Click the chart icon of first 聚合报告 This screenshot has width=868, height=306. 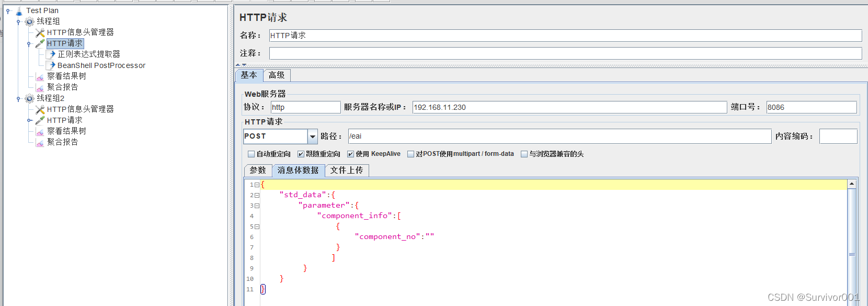(x=40, y=87)
